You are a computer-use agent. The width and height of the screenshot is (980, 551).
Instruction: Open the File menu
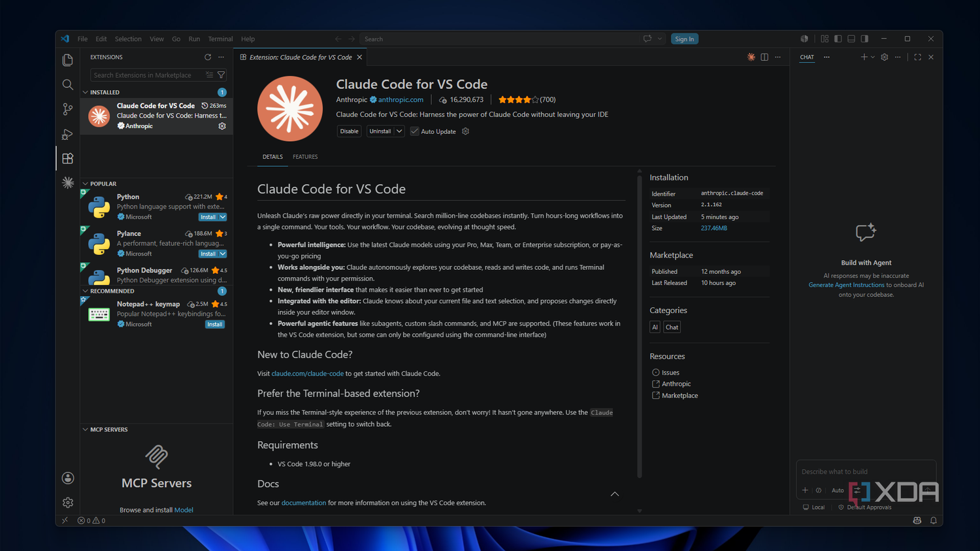(x=82, y=39)
